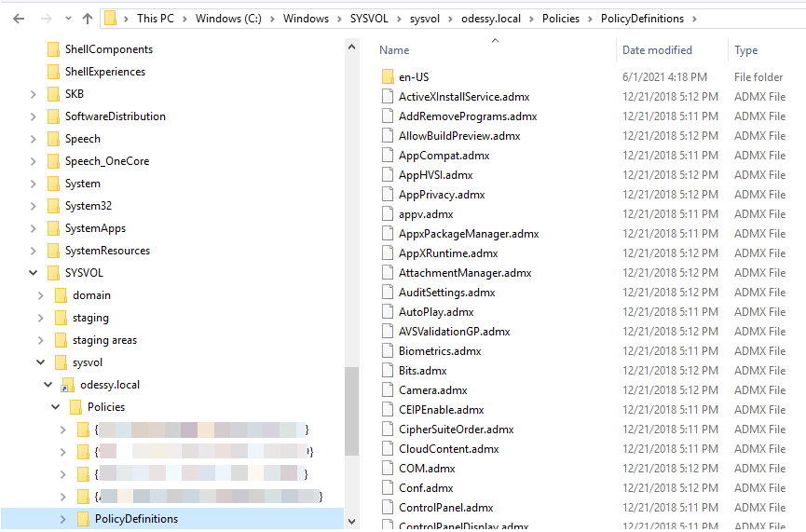Select the appv.admx file icon
The image size is (806, 532).
coord(388,214)
